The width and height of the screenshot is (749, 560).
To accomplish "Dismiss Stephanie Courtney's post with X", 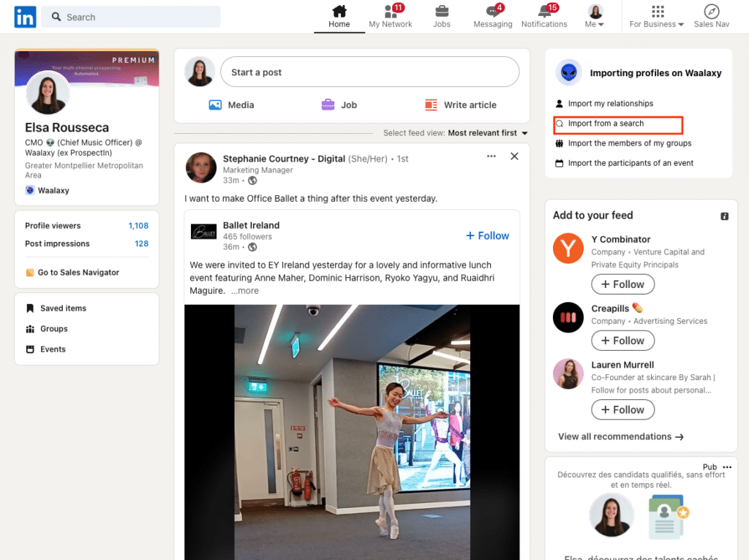I will tap(514, 156).
